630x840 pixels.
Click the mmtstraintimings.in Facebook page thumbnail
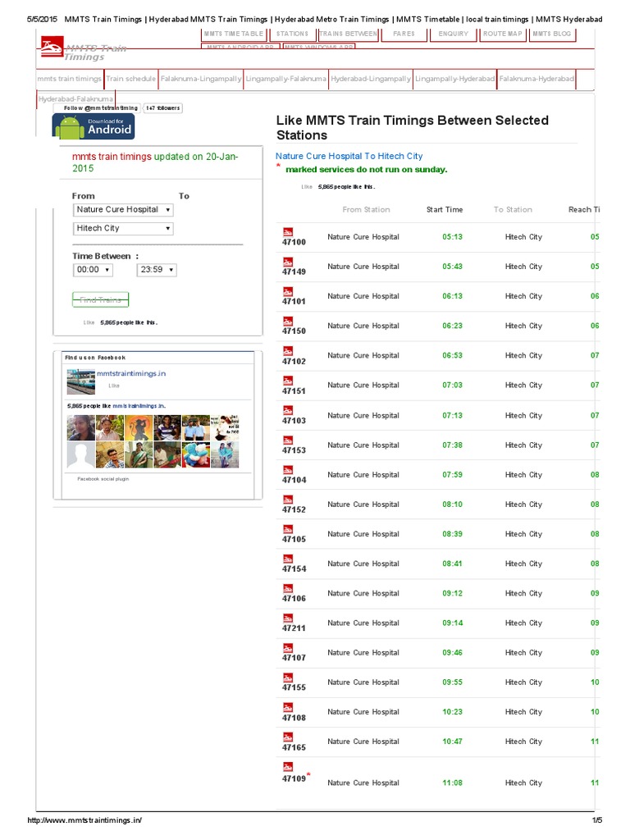click(81, 382)
